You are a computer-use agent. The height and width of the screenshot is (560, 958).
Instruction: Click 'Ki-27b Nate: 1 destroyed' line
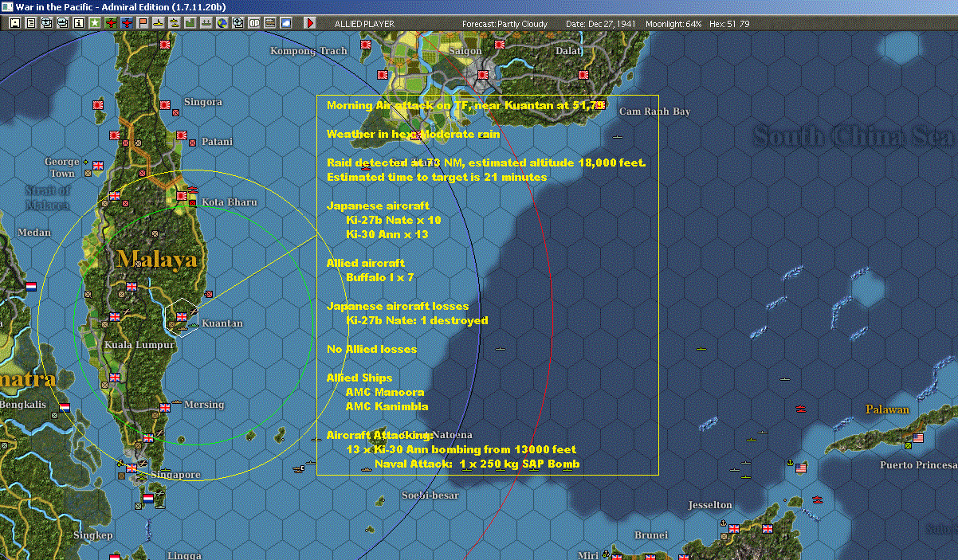coord(417,320)
